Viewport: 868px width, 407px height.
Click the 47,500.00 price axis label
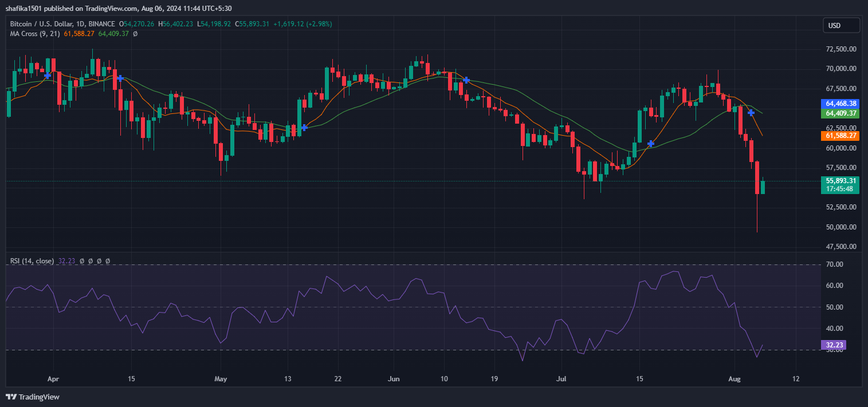tap(840, 247)
